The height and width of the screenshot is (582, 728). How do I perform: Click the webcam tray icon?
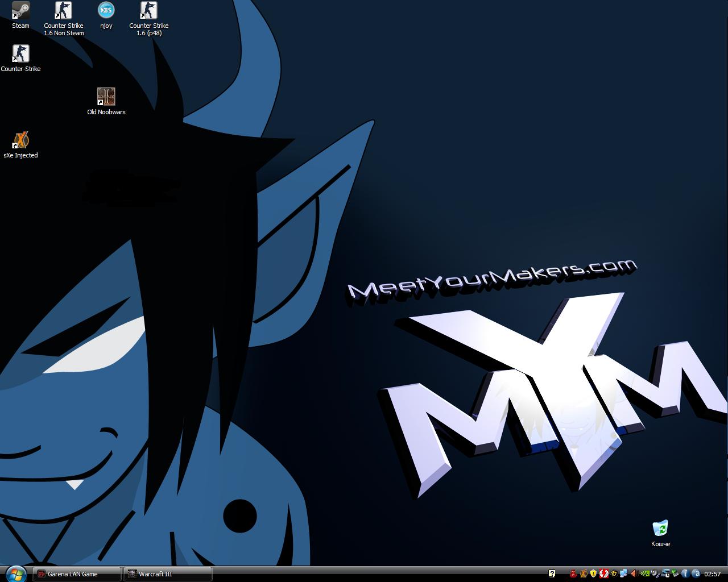click(655, 573)
